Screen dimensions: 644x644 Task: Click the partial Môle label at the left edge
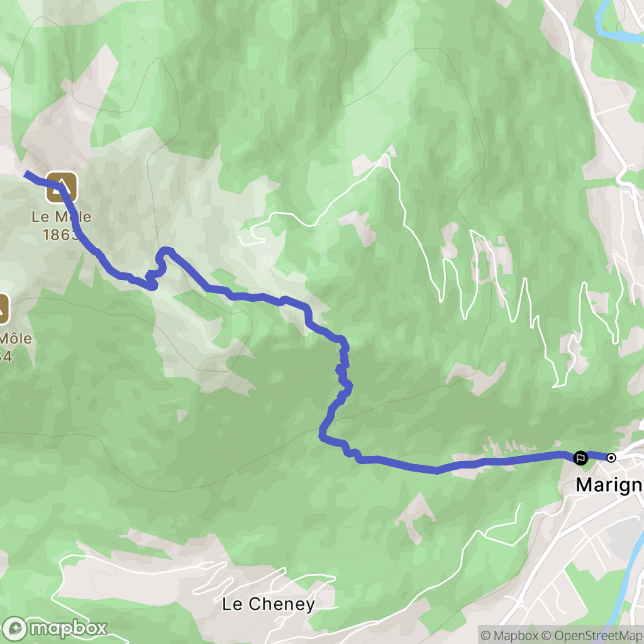coord(16,338)
